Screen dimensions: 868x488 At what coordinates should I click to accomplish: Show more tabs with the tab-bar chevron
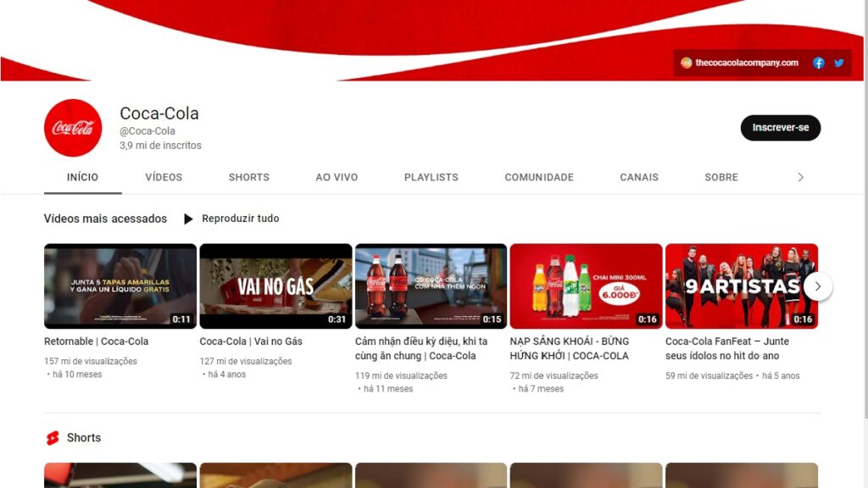[x=800, y=178]
